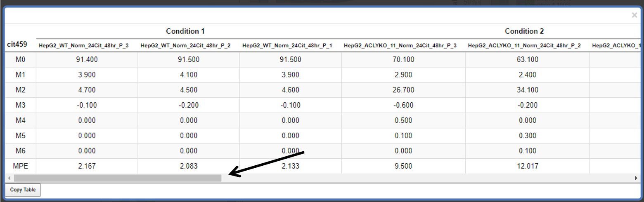Click the Copy Table button
This screenshot has width=644, height=202.
(x=23, y=190)
